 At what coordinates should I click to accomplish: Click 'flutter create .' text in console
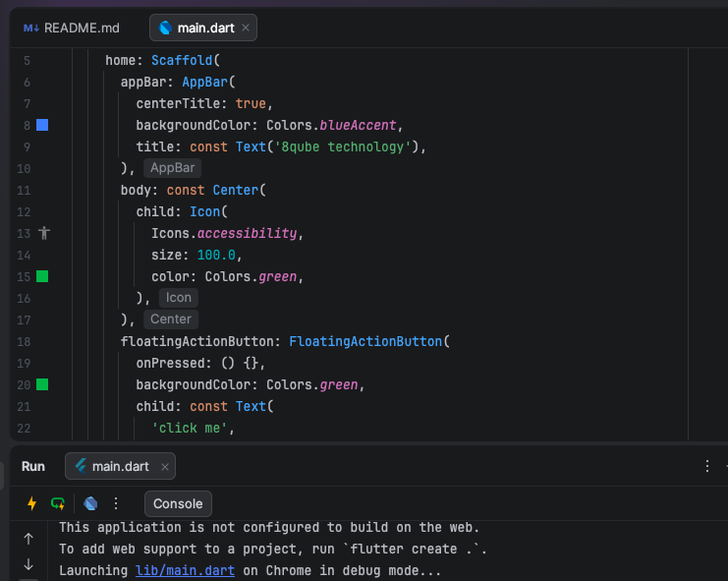pos(412,549)
